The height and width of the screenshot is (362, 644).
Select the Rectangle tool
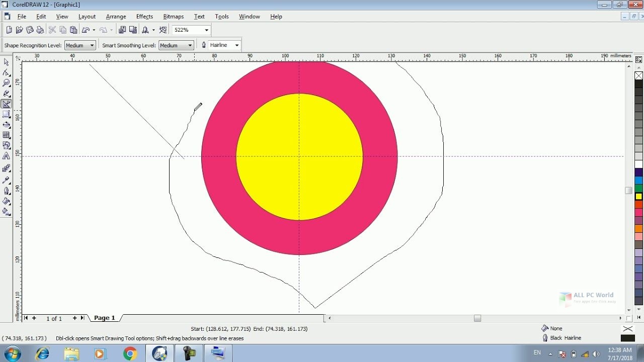pos(7,115)
